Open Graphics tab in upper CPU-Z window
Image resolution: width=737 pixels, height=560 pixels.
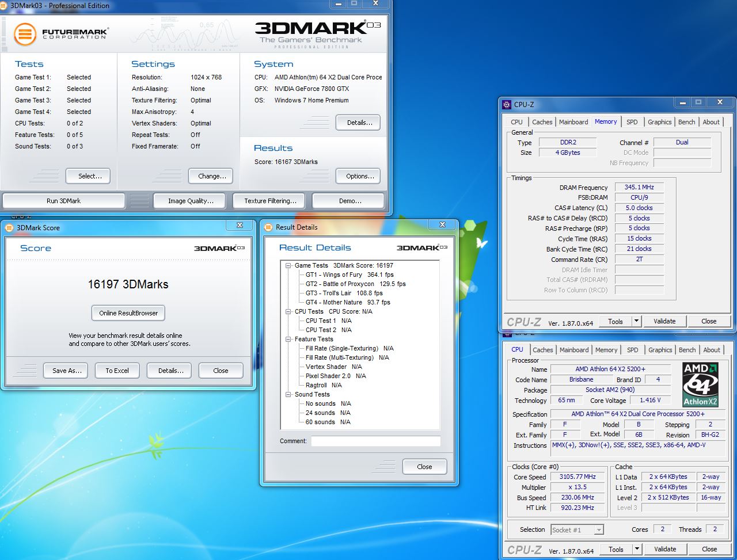coord(659,122)
